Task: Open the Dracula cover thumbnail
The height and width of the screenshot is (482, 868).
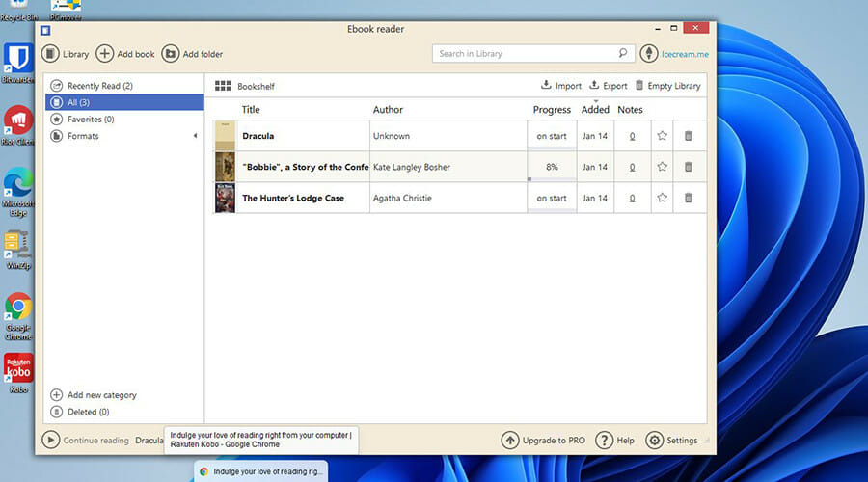Action: 225,136
